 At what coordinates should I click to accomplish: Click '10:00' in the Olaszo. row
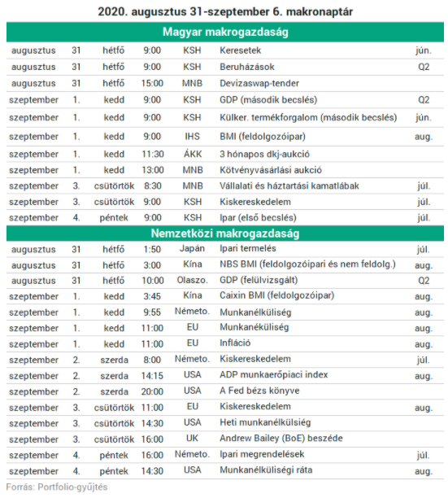click(x=153, y=281)
